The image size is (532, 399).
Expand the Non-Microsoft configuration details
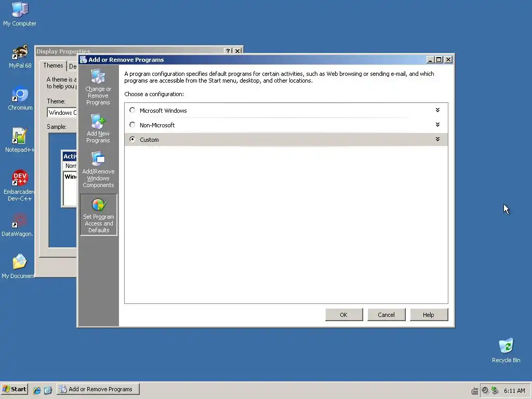437,125
